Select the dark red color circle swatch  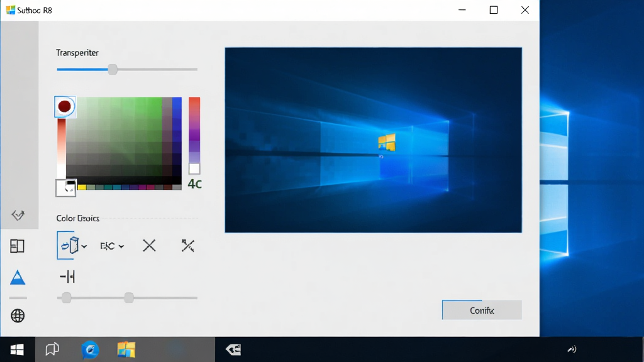(65, 107)
